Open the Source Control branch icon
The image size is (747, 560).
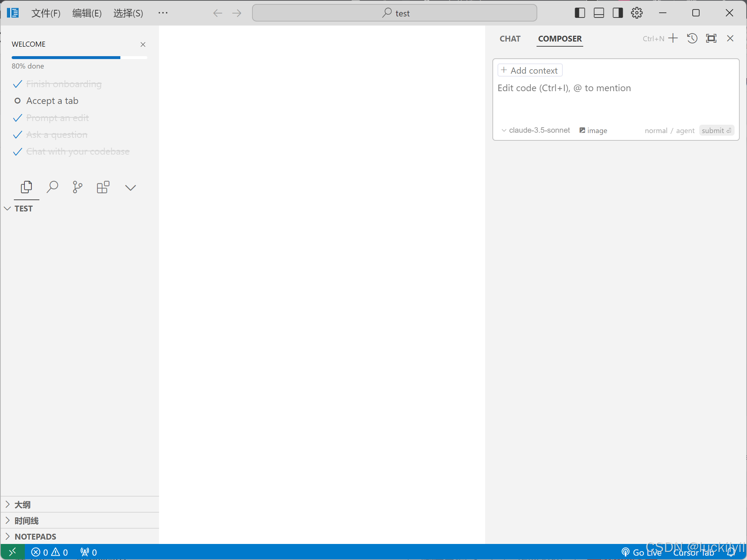pyautogui.click(x=77, y=187)
